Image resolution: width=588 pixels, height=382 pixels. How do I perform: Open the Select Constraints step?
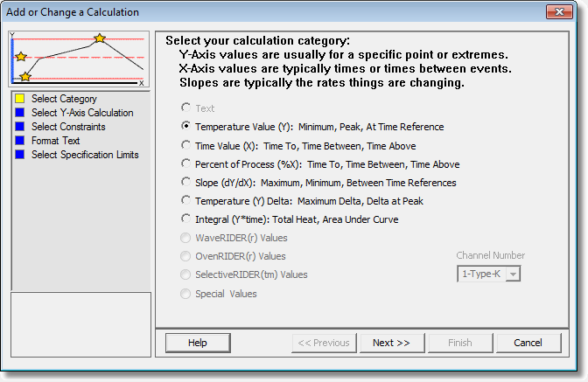68,127
